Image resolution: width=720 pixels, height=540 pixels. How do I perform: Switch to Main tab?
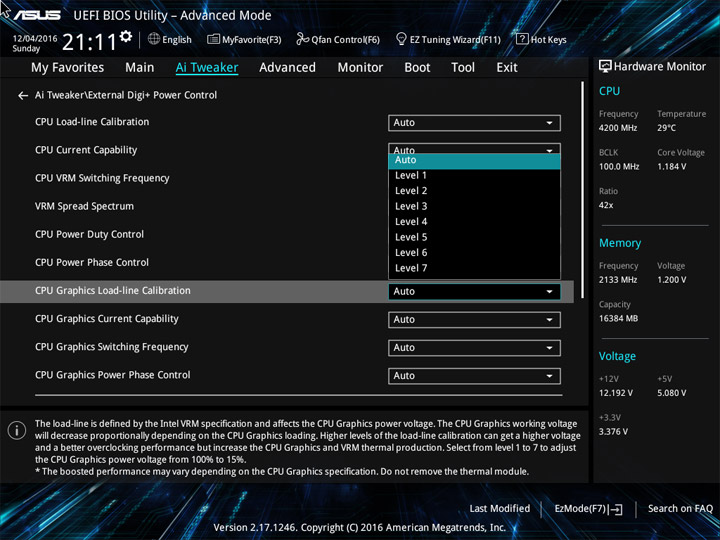(140, 68)
